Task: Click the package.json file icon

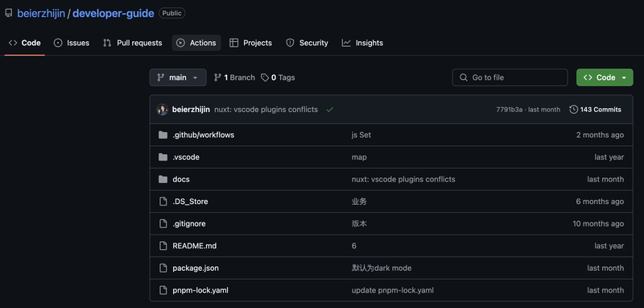Action: (163, 268)
